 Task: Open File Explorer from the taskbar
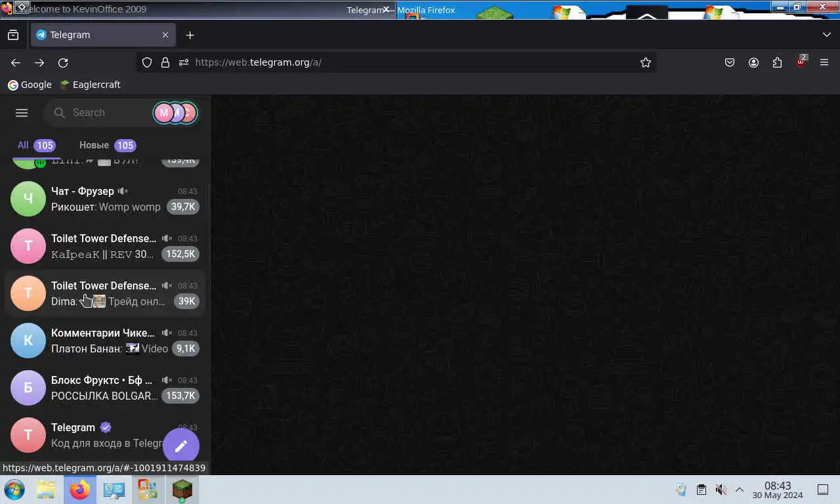(46, 490)
